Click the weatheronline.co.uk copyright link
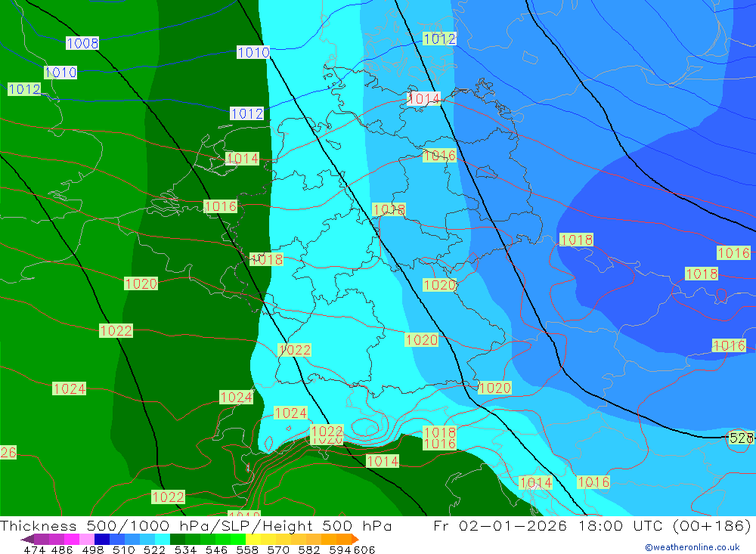Image resolution: width=756 pixels, height=554 pixels. click(x=692, y=547)
